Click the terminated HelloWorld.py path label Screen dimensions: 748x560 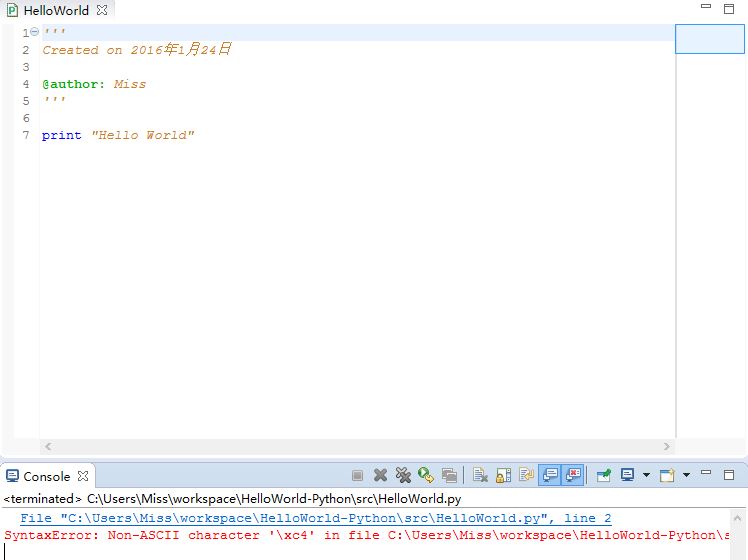pyautogui.click(x=232, y=499)
